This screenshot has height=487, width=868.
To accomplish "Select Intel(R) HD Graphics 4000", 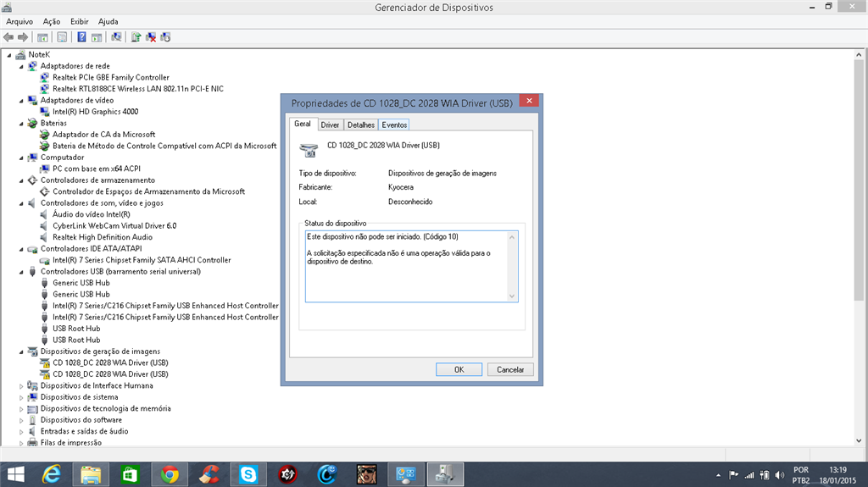I will click(95, 111).
